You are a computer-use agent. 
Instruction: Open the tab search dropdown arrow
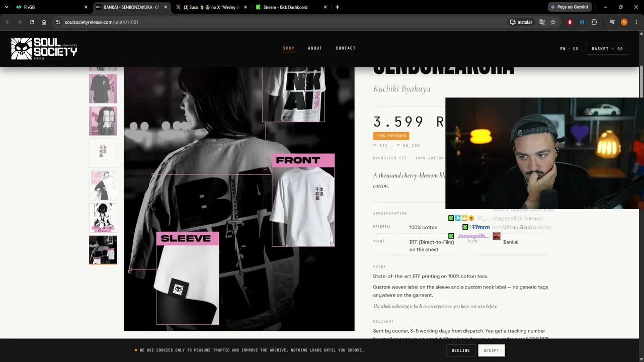coord(7,7)
